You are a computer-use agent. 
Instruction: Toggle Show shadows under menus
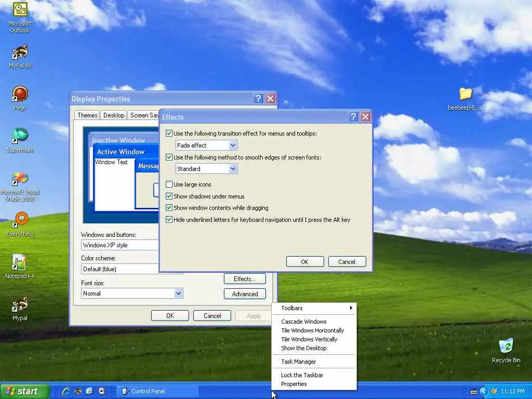pyautogui.click(x=169, y=196)
